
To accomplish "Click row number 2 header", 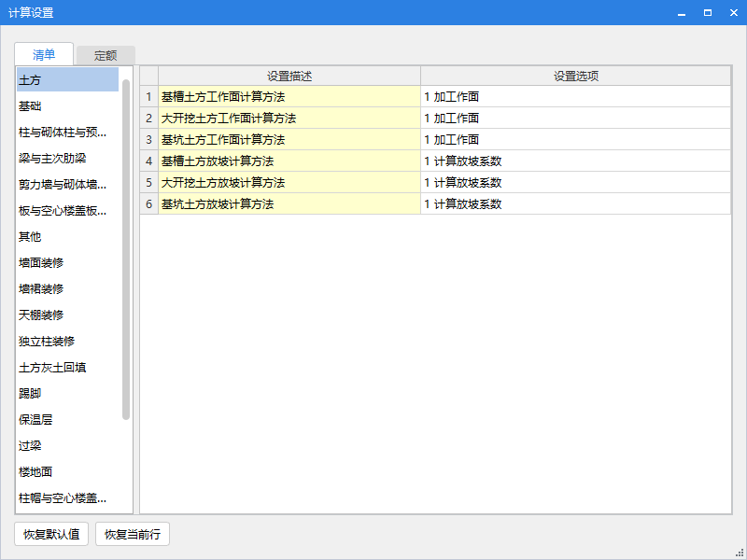I will (x=149, y=119).
